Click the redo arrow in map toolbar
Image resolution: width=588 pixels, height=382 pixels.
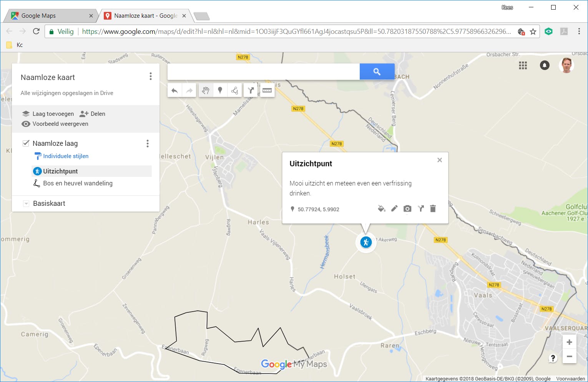coord(189,90)
